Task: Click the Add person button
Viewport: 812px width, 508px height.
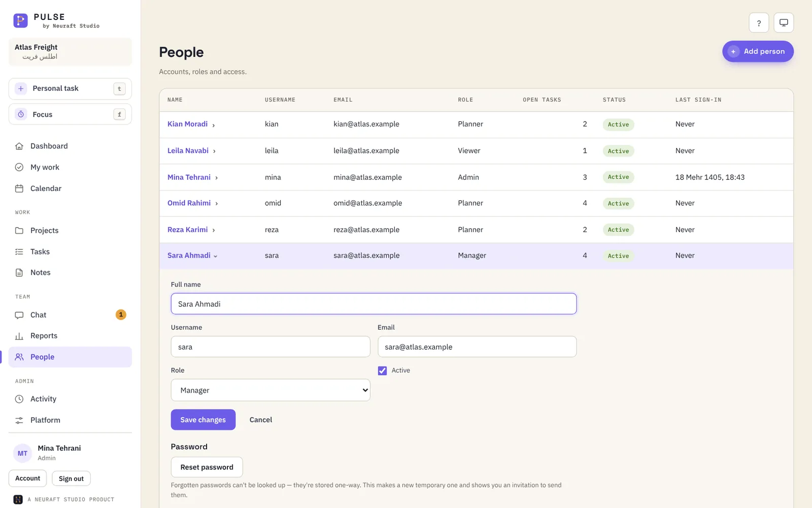Action: tap(758, 51)
